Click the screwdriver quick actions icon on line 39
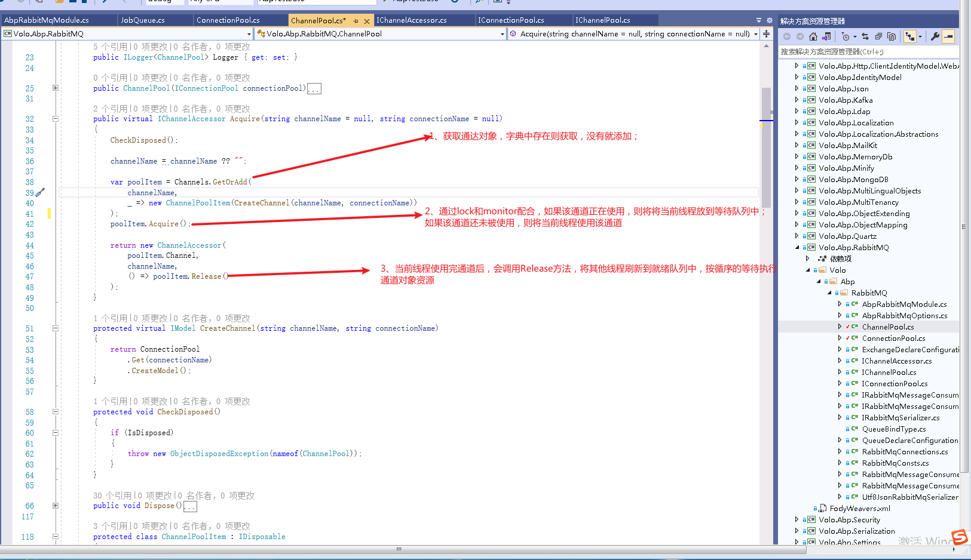Image resolution: width=971 pixels, height=560 pixels. coord(40,193)
